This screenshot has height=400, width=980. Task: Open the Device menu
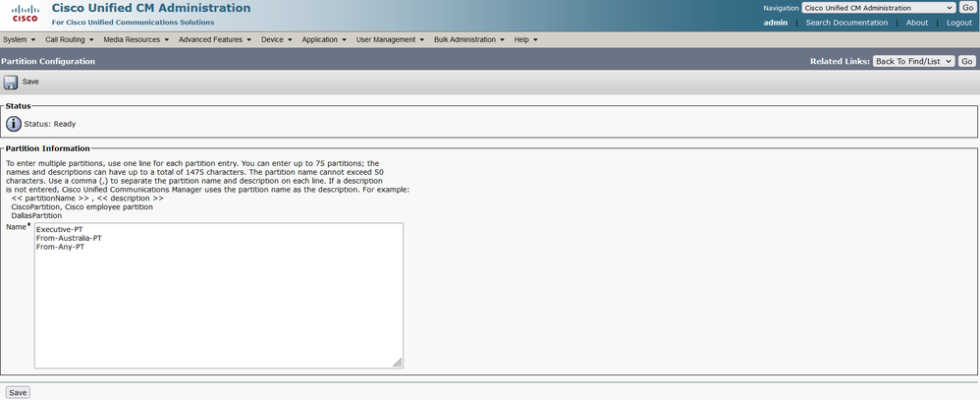276,39
